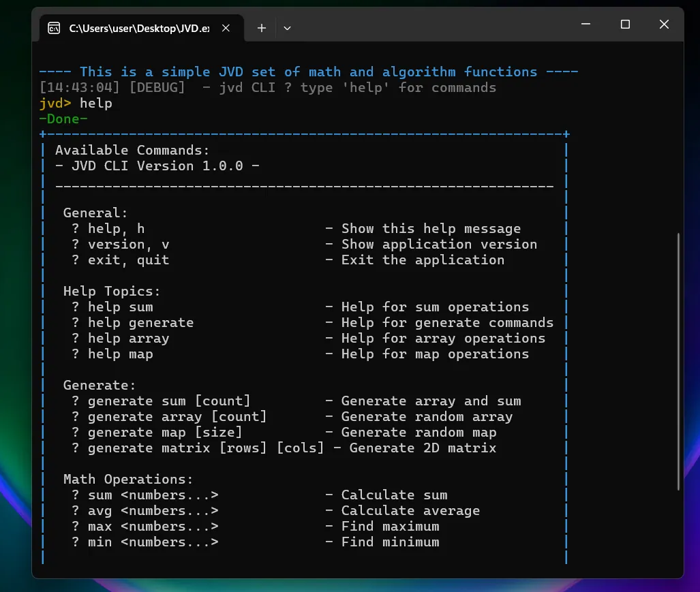Click the 'help generate' command entry
The width and height of the screenshot is (700, 592).
click(x=140, y=322)
